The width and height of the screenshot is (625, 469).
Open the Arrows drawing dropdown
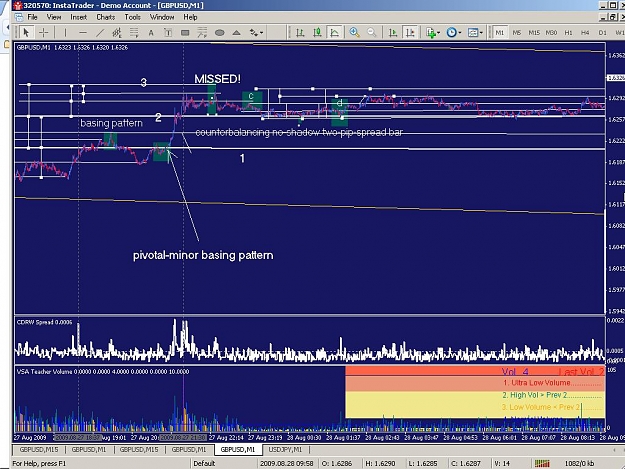pyautogui.click(x=256, y=33)
